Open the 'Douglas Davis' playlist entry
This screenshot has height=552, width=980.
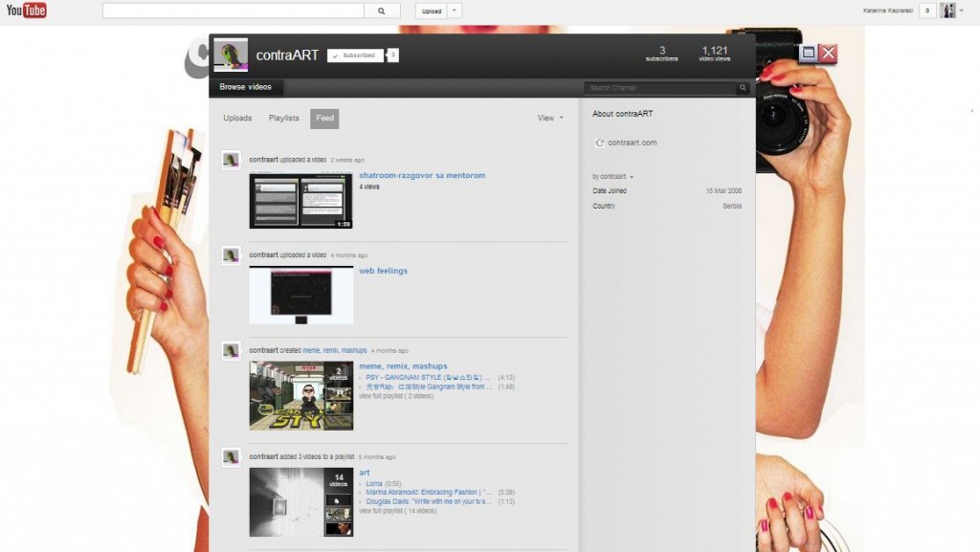pos(429,501)
